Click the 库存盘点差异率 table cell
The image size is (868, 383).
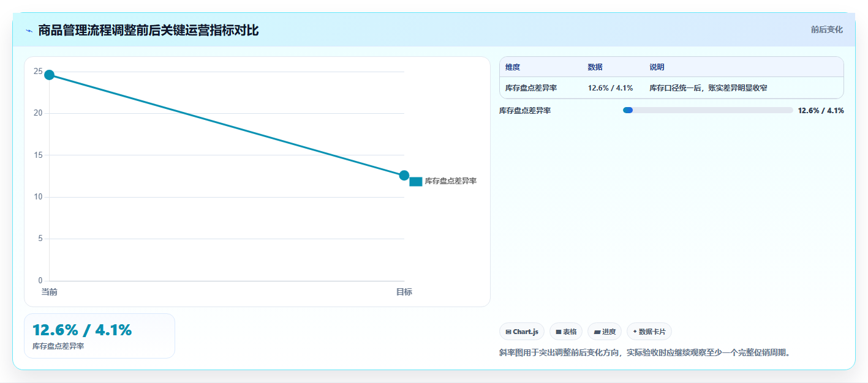[531, 88]
